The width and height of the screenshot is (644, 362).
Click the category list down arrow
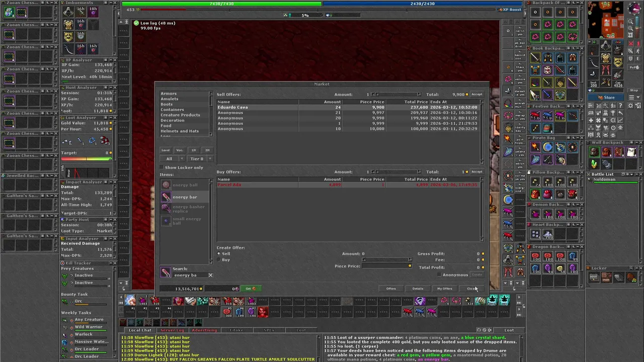coord(211,134)
